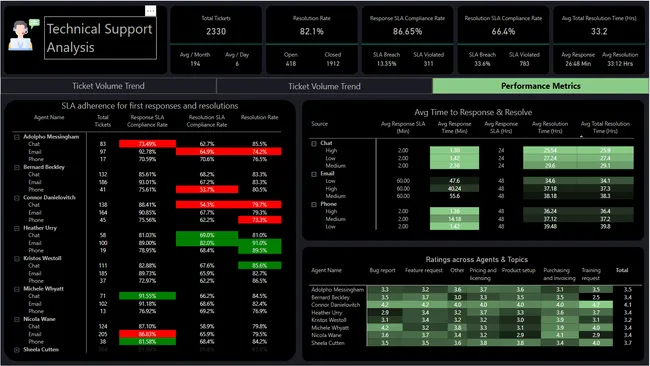
Task: Click the Total Tickets 2330 card value
Action: tap(216, 32)
